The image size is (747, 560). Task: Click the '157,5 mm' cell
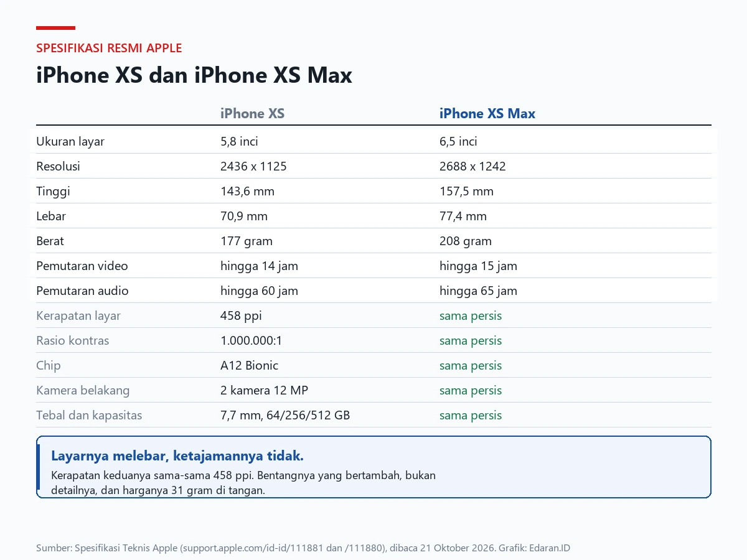[466, 191]
